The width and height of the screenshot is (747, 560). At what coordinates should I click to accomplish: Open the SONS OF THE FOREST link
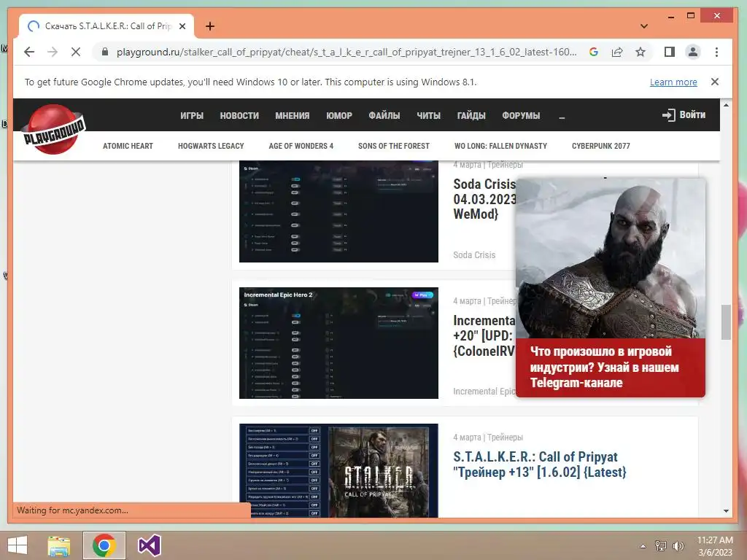tap(393, 146)
